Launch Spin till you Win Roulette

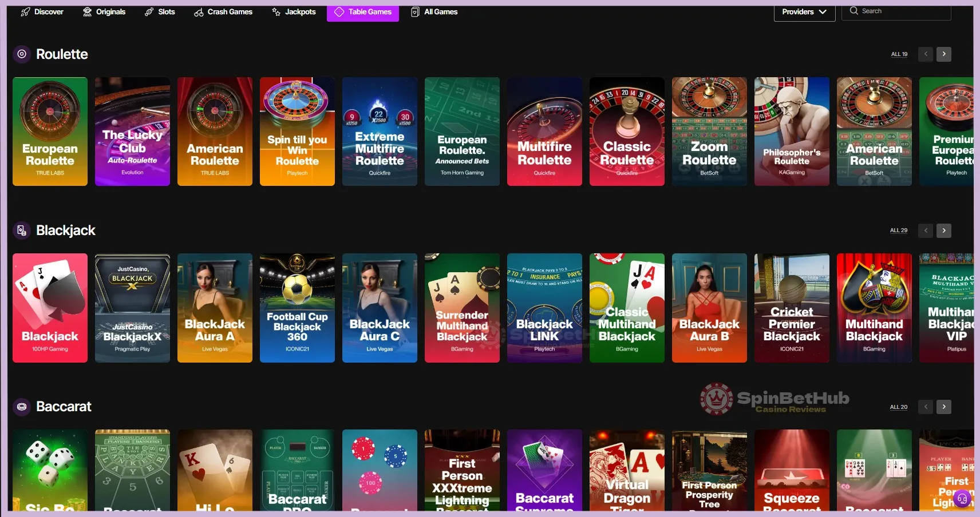pos(297,132)
